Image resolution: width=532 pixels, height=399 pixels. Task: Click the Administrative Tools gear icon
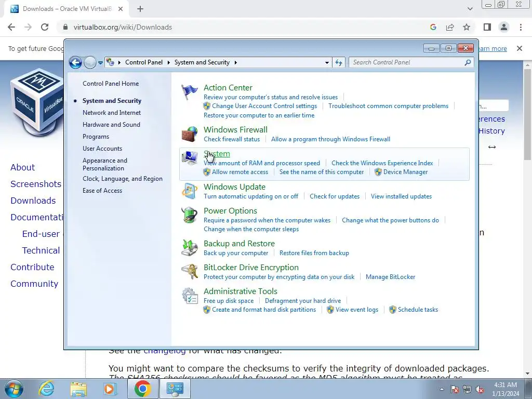point(189,296)
